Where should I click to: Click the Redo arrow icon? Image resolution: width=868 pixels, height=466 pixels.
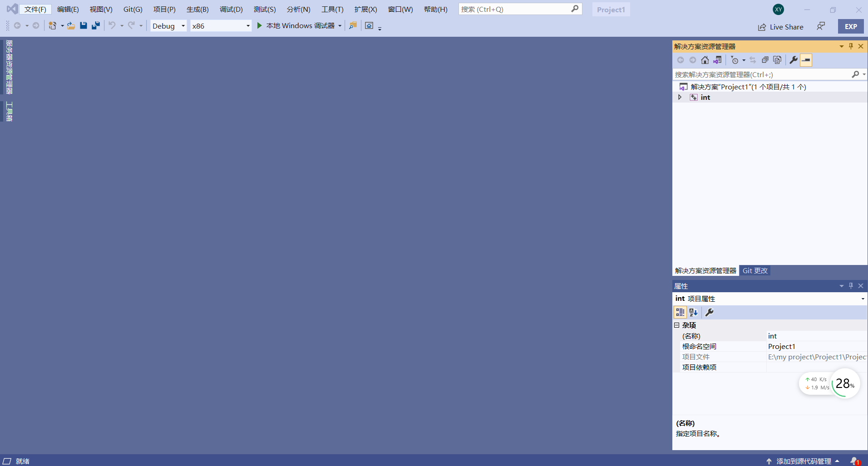click(131, 26)
